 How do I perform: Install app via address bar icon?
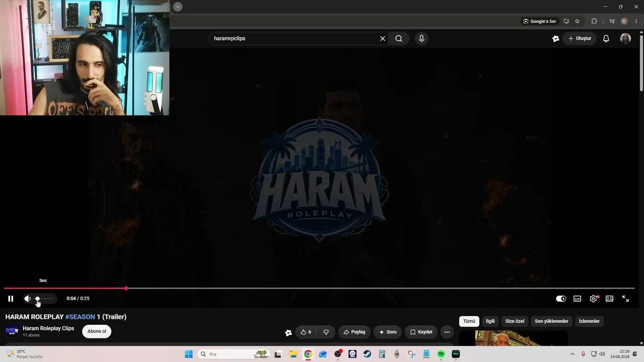[x=566, y=21]
